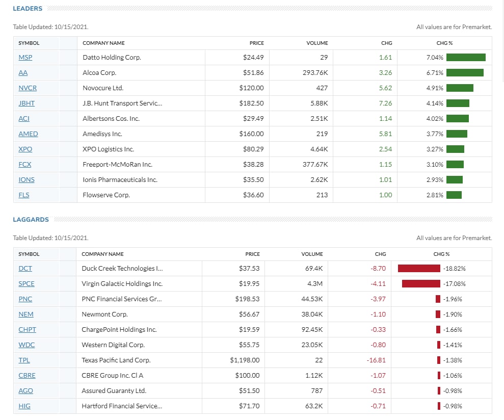Click the $1,198.00 price cell

[245, 360]
